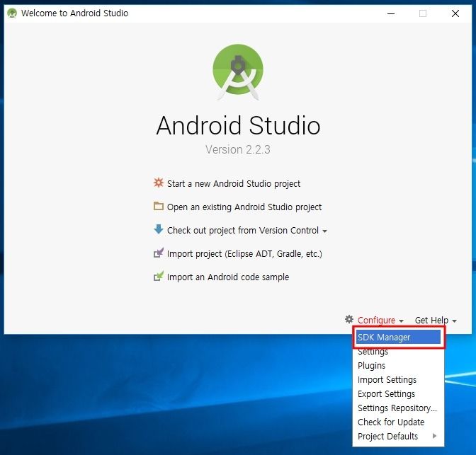Open an existing Android Studio project
This screenshot has height=455, width=476.
tap(244, 207)
